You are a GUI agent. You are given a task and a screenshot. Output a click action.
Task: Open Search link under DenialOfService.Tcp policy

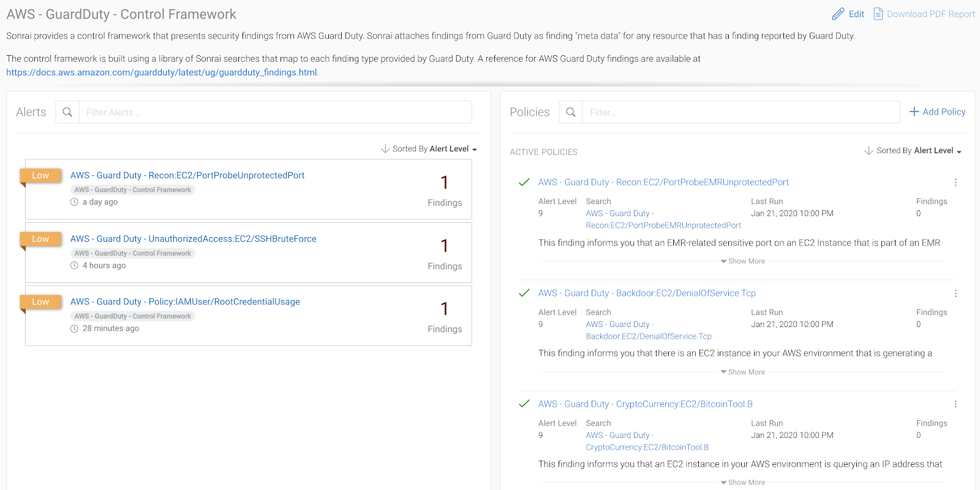coord(649,330)
